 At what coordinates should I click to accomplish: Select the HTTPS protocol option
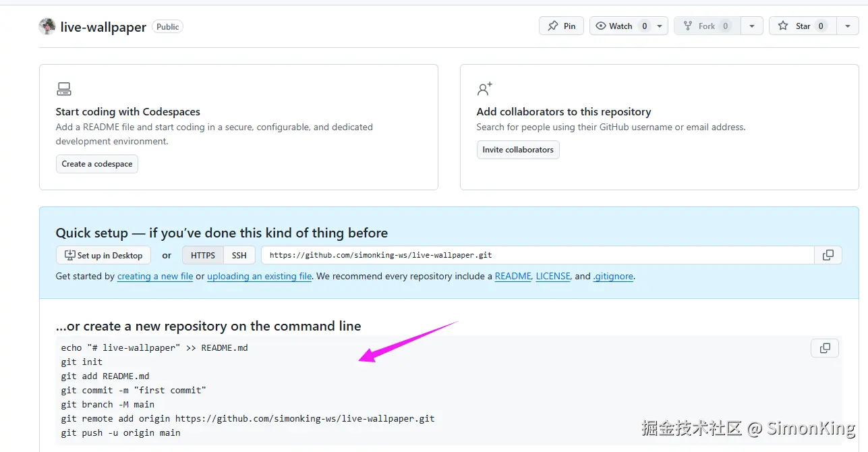pos(202,255)
